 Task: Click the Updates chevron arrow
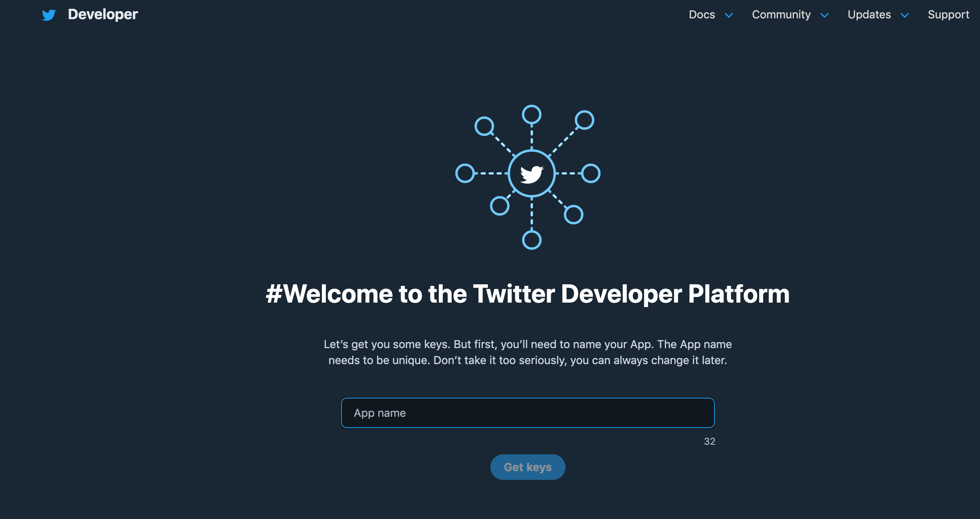click(x=904, y=15)
